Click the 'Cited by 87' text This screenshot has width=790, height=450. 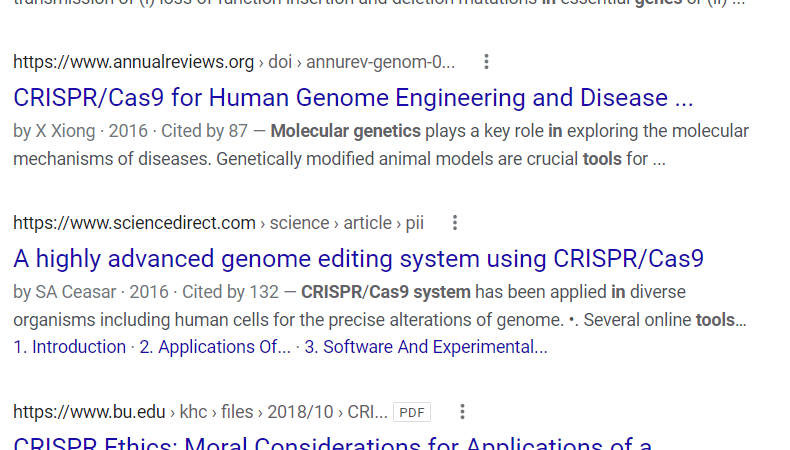[x=205, y=131]
